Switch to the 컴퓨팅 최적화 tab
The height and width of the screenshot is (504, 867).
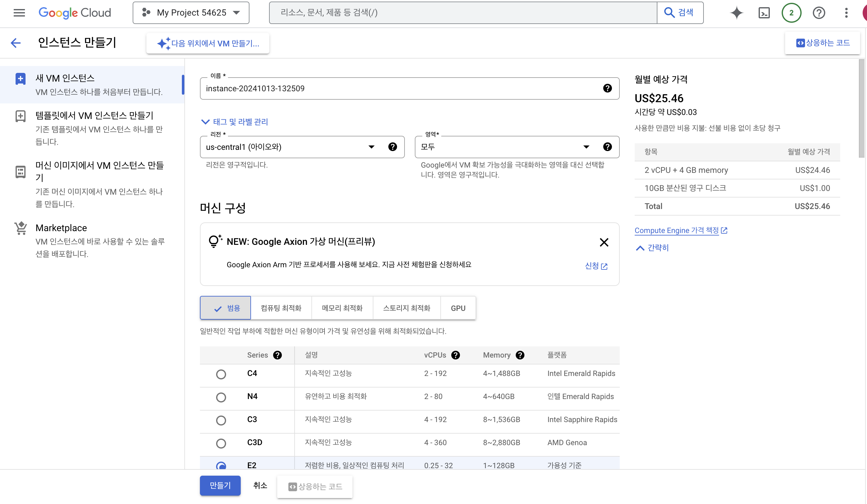(x=281, y=308)
